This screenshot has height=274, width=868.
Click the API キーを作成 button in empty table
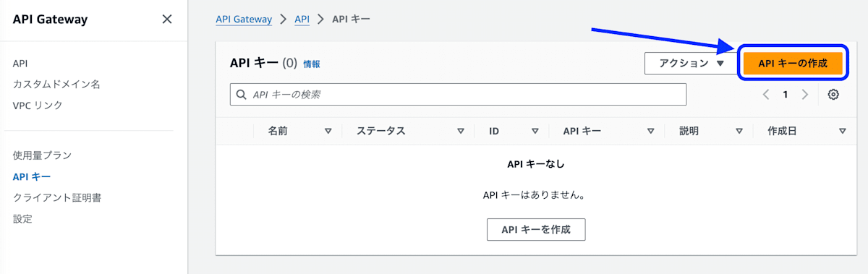tap(536, 229)
